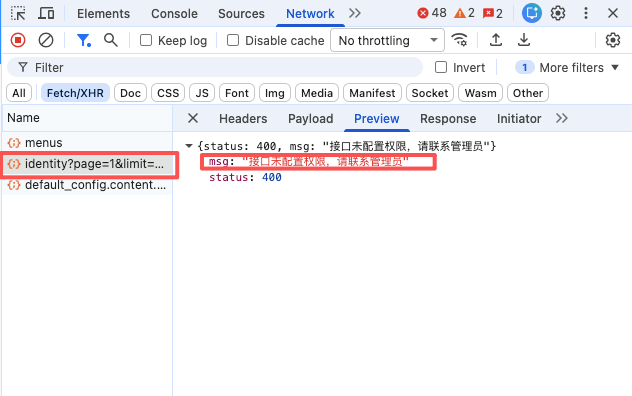Filter by Doc type
This screenshot has width=632, height=396.
(130, 93)
